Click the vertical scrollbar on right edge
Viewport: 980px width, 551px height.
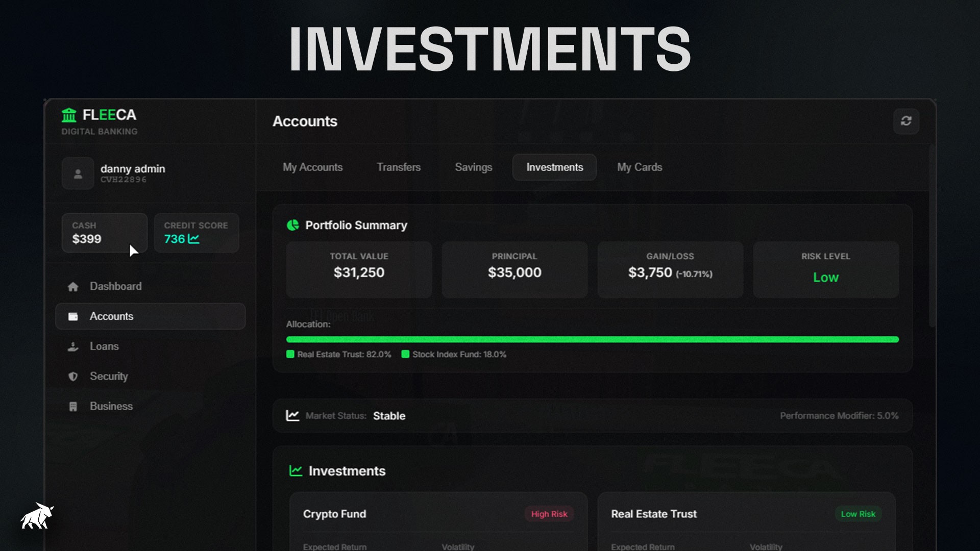point(932,235)
